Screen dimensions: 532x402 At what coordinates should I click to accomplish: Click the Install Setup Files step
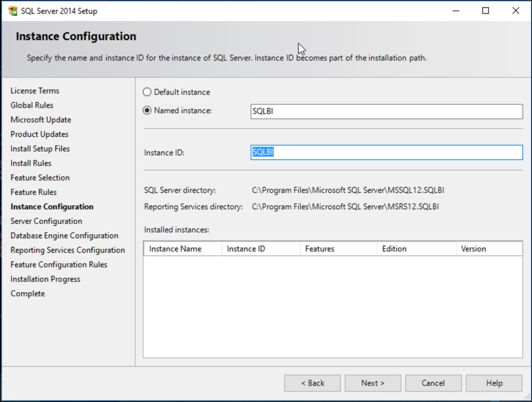(x=40, y=149)
